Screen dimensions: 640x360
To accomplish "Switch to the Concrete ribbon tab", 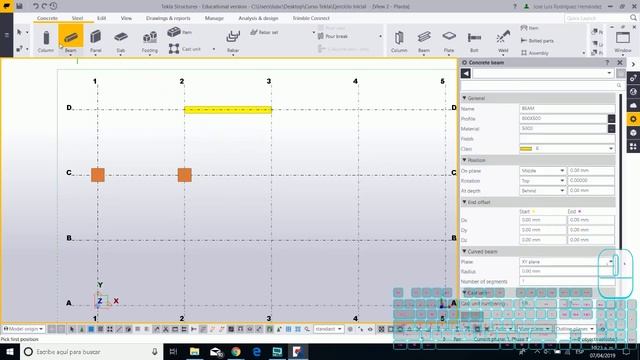I will (x=47, y=18).
